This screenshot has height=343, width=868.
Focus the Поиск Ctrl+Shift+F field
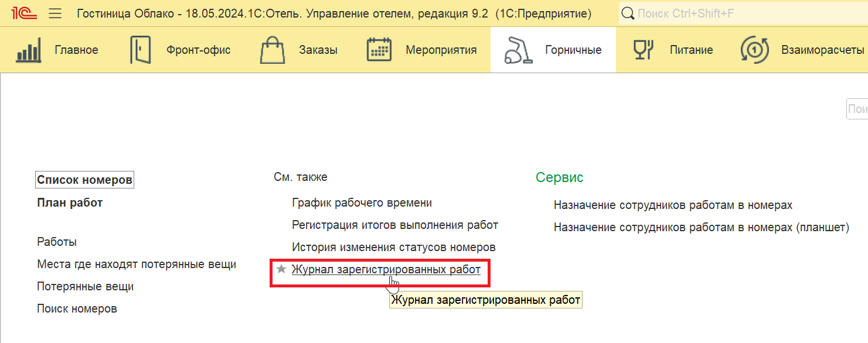coord(743,13)
